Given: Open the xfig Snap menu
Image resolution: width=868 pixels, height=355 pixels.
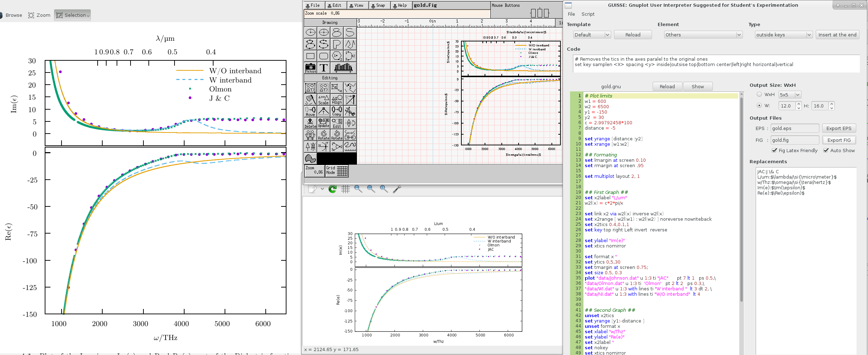Looking at the screenshot, I should point(379,5).
